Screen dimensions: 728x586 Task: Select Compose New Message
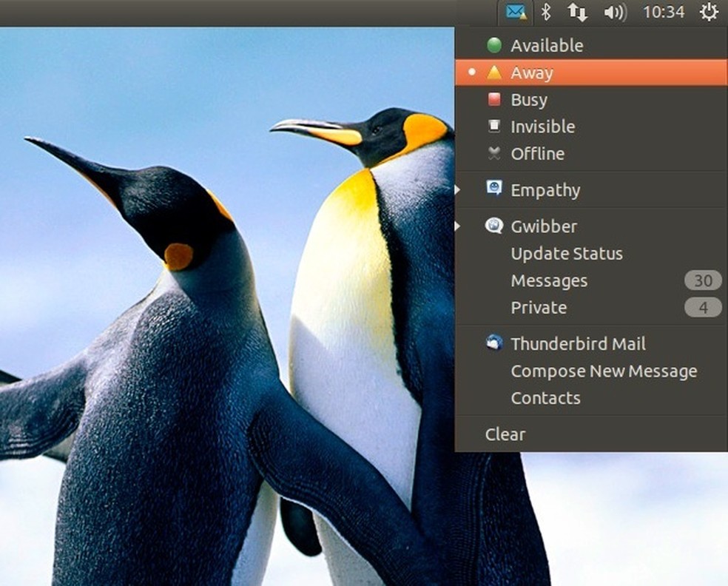(x=604, y=371)
